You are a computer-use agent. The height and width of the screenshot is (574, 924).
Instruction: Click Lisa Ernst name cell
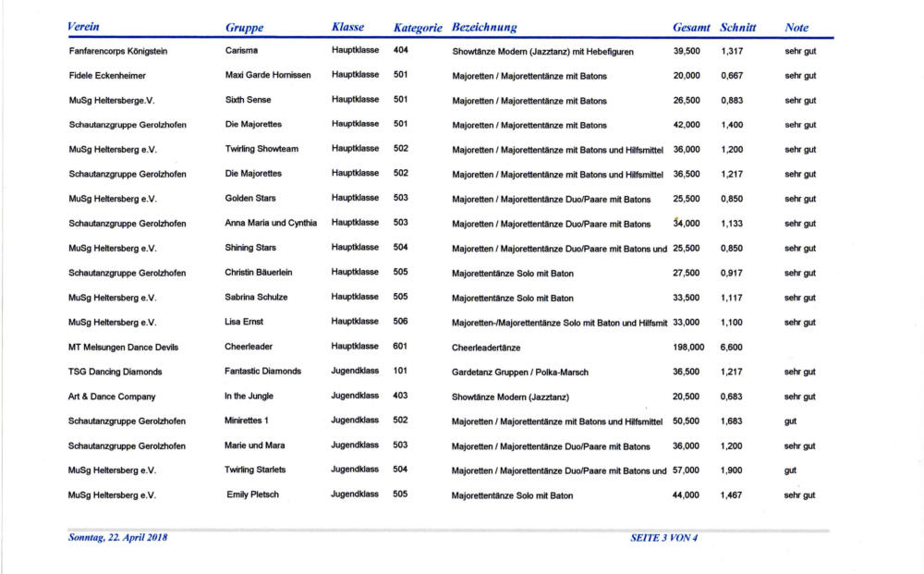coord(244,322)
